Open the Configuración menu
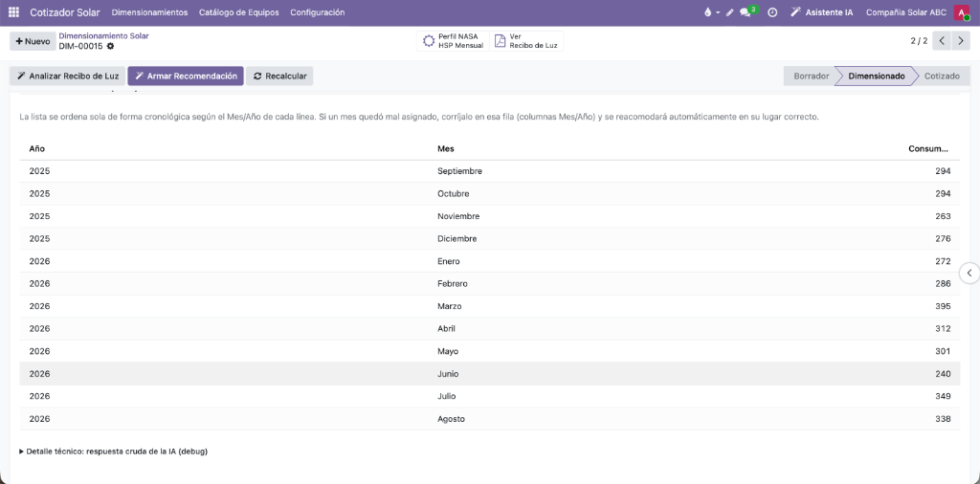980x484 pixels. tap(318, 12)
